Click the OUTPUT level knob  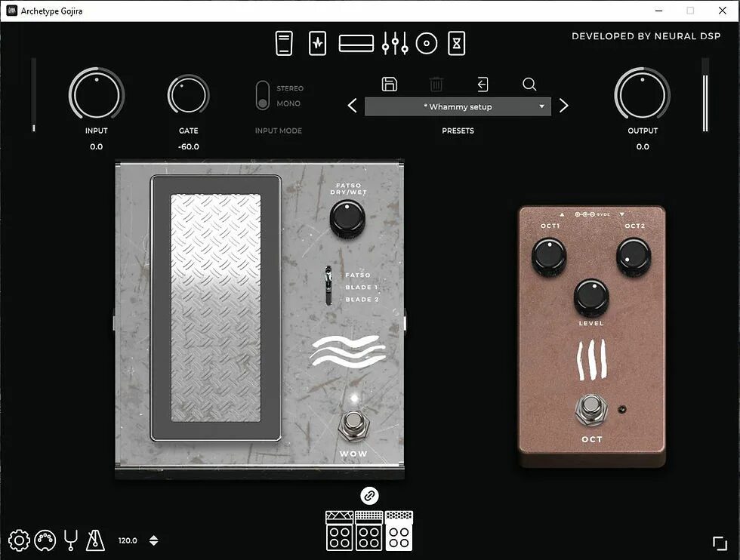643,94
